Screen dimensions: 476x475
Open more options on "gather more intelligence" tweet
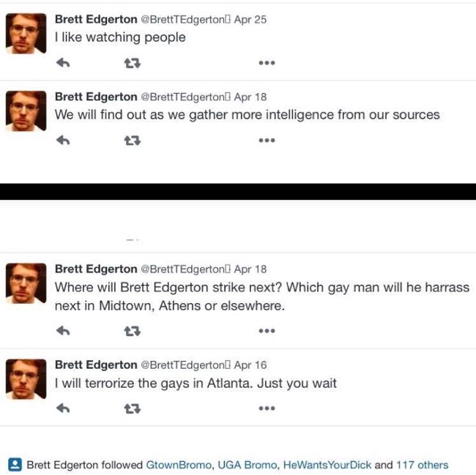click(267, 140)
